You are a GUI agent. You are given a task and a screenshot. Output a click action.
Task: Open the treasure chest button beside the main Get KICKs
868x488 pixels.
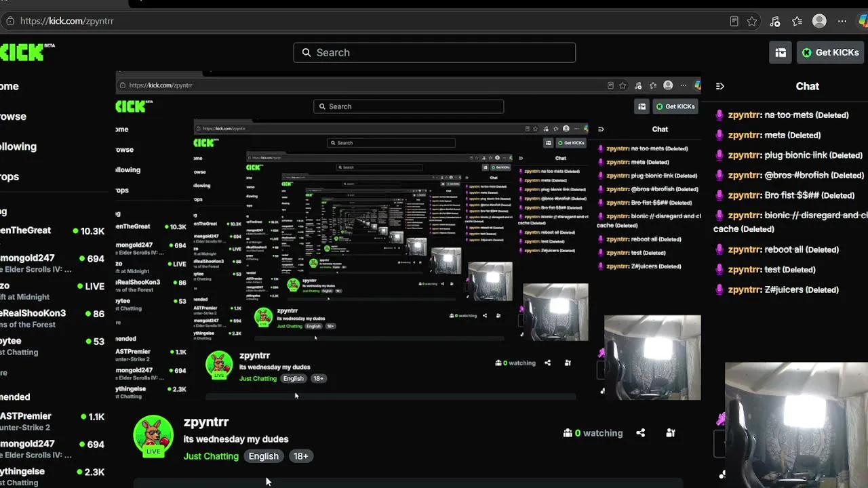click(781, 52)
